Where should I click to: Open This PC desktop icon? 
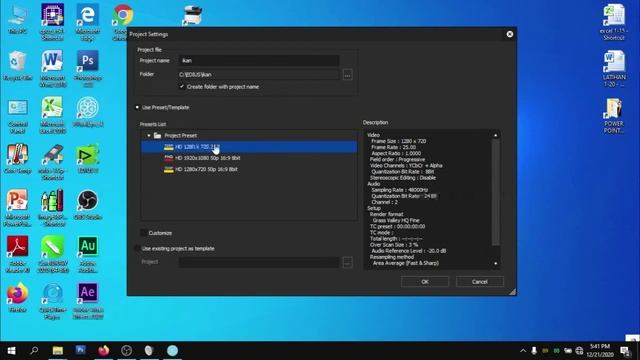(18, 18)
